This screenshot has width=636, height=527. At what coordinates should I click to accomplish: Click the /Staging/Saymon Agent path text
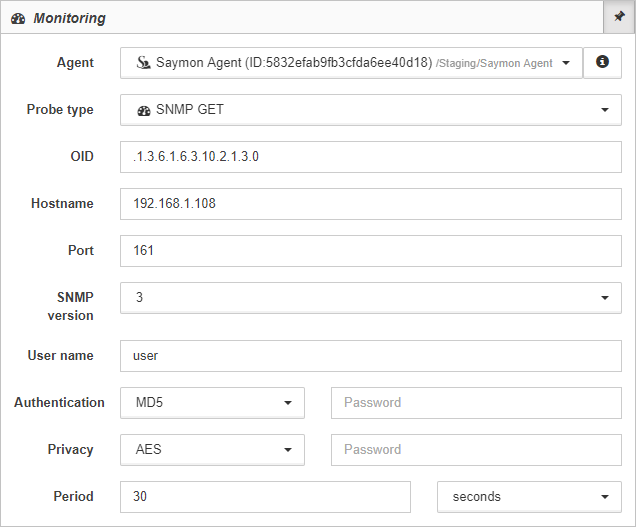pos(494,63)
